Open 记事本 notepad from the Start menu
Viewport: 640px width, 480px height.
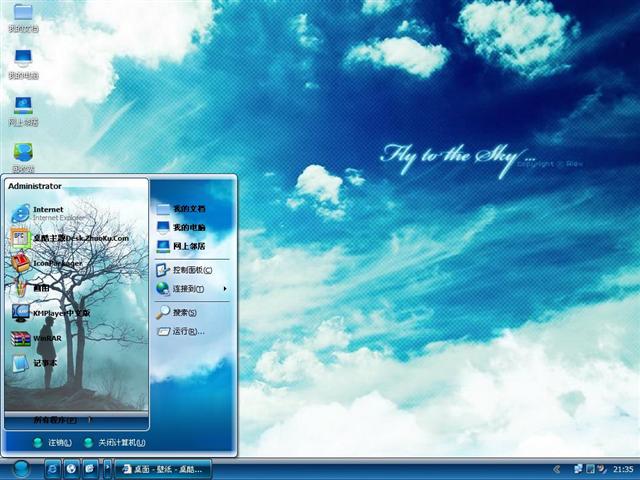[x=34, y=363]
